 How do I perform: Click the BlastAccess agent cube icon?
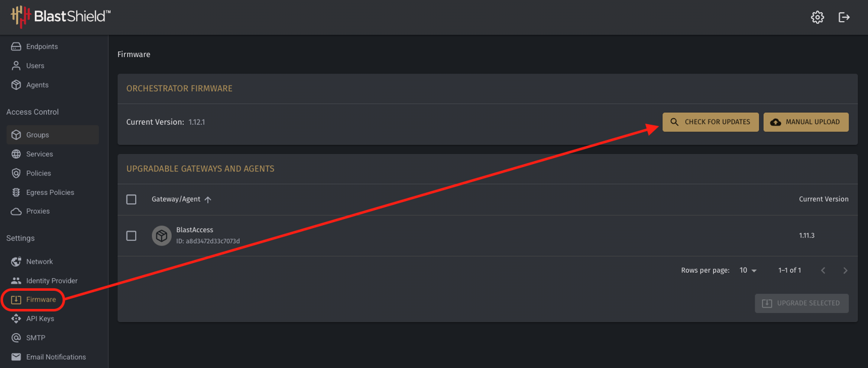pos(162,236)
